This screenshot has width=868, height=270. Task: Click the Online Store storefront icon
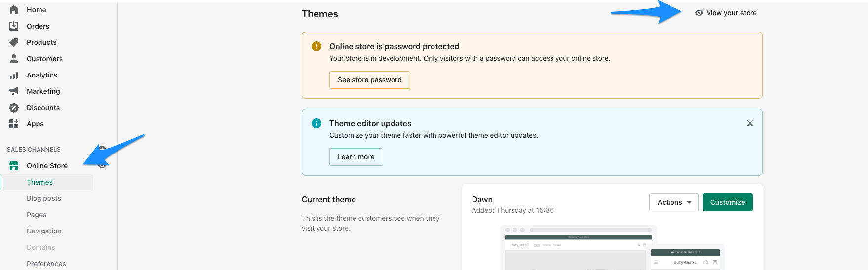tap(14, 166)
